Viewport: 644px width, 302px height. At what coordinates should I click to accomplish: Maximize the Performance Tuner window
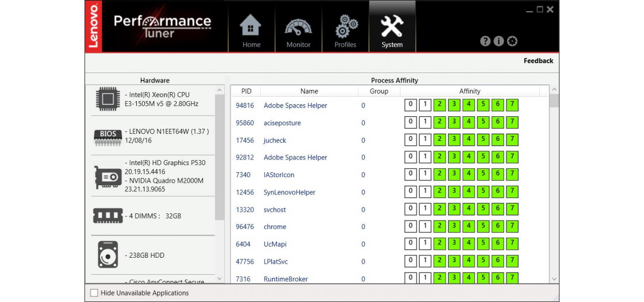coord(540,9)
